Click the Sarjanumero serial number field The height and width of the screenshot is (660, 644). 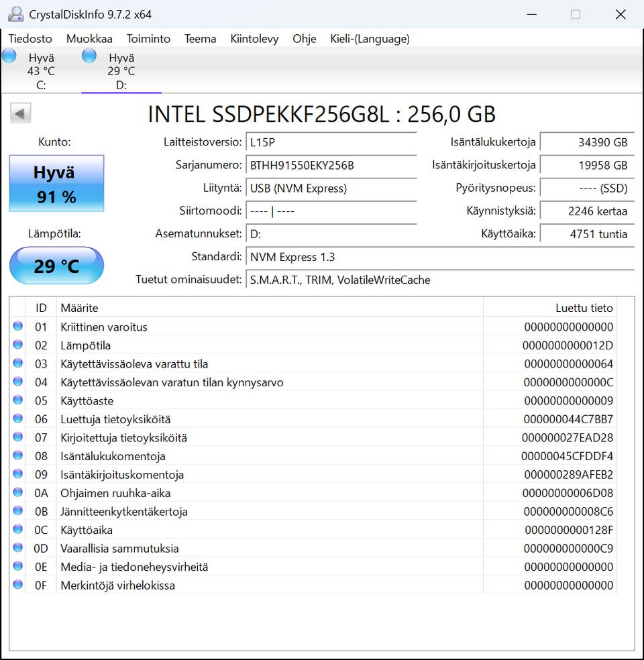click(331, 165)
